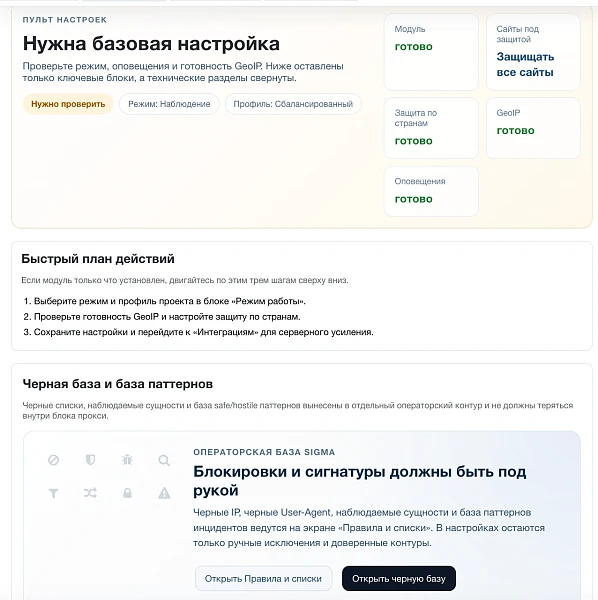Click the paragraph starting "Проверьте режим, оповещения"

(x=183, y=72)
